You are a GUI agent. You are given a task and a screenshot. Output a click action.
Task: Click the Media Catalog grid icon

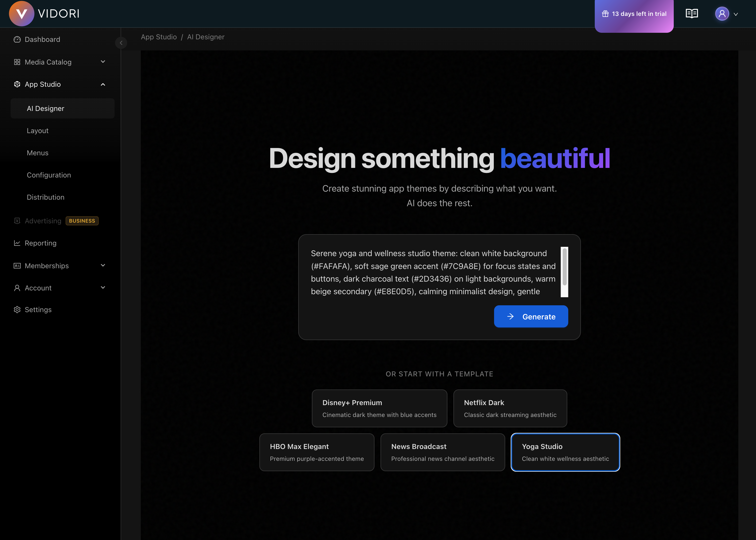coord(17,62)
